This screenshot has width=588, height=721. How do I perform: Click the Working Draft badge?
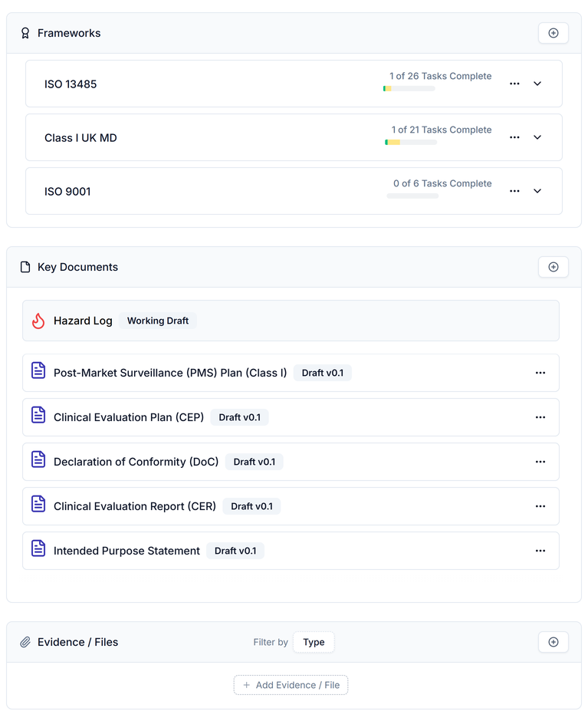158,321
